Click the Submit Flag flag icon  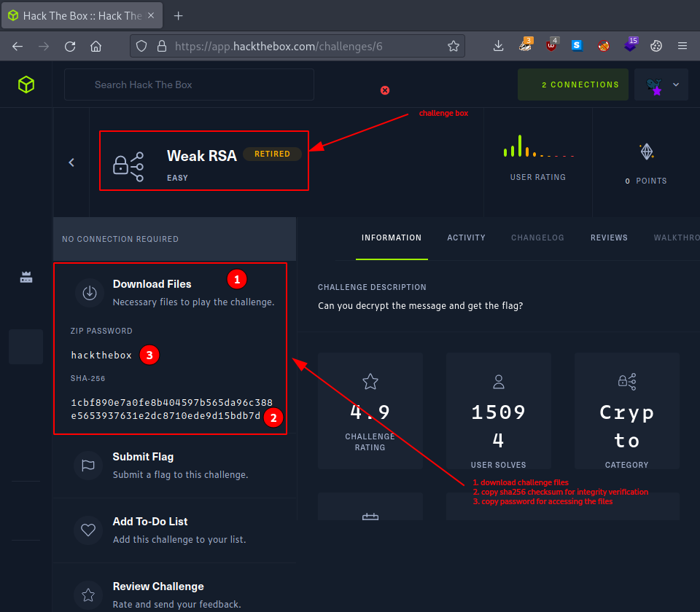(89, 466)
